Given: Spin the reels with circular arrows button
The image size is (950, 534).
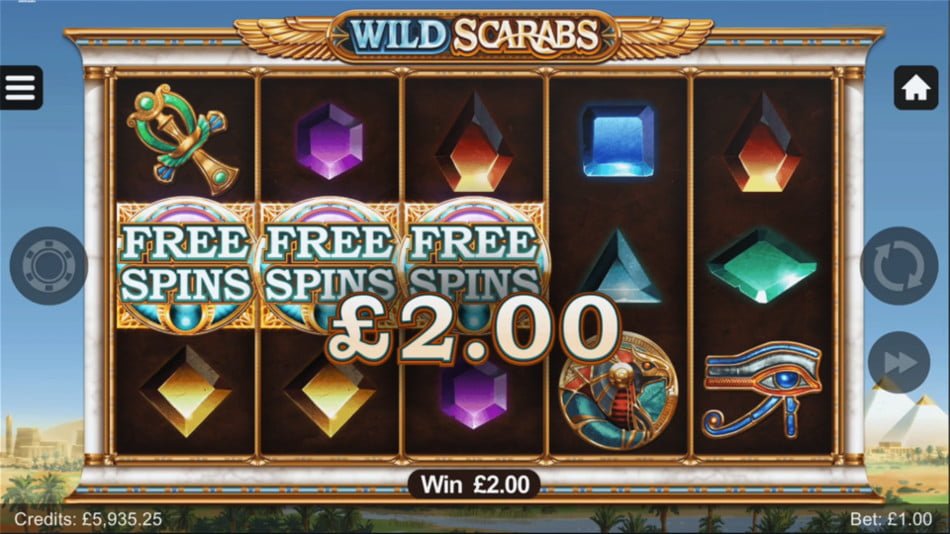Looking at the screenshot, I should pos(899,265).
